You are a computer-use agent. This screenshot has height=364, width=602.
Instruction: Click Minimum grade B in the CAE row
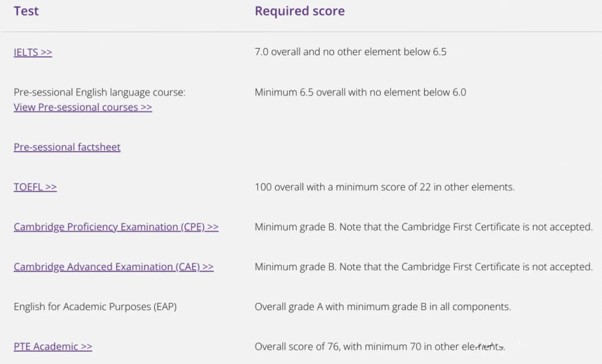click(295, 267)
